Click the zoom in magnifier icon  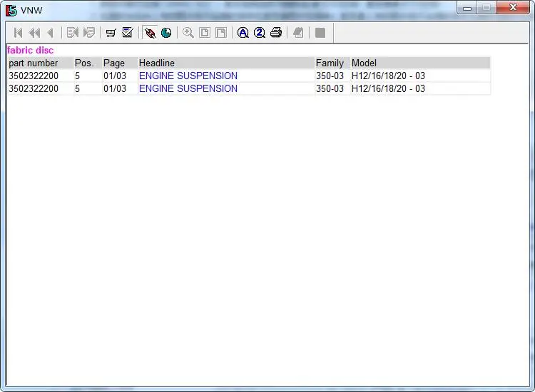tap(188, 33)
